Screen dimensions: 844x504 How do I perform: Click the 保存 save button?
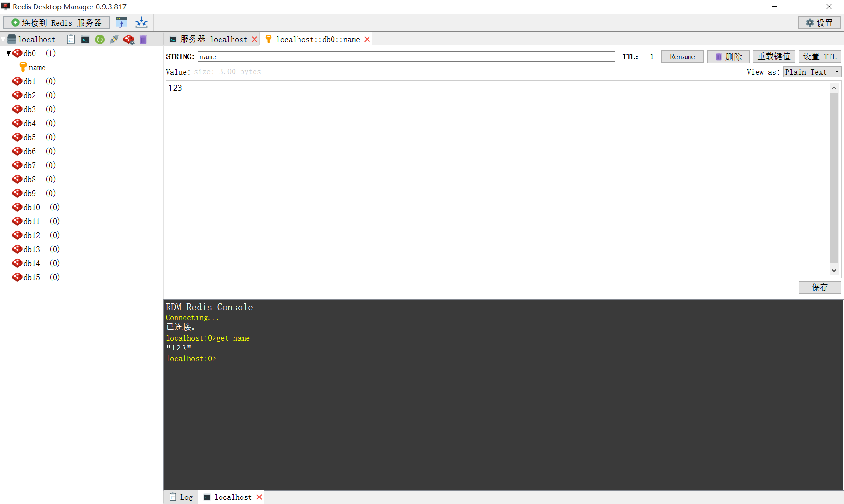pos(820,287)
